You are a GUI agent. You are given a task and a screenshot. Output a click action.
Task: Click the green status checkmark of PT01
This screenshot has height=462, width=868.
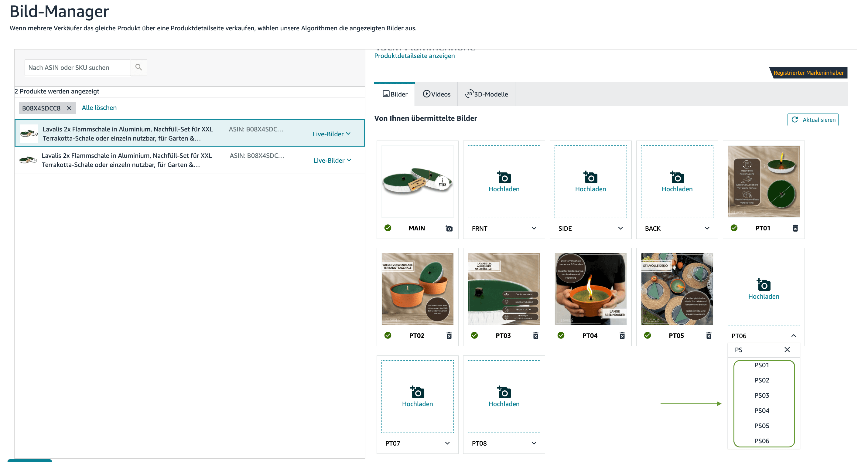coord(734,228)
